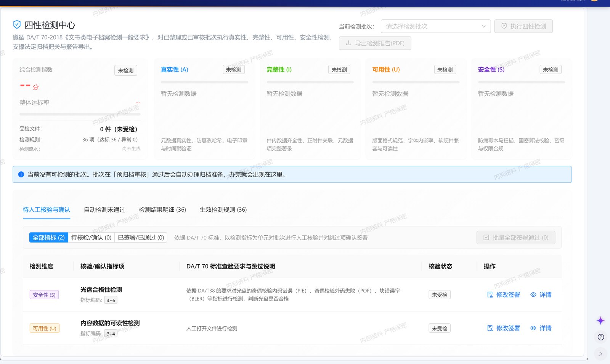The width and height of the screenshot is (610, 364).
Task: Click the blue info icon in the notice banner
Action: pyautogui.click(x=21, y=174)
